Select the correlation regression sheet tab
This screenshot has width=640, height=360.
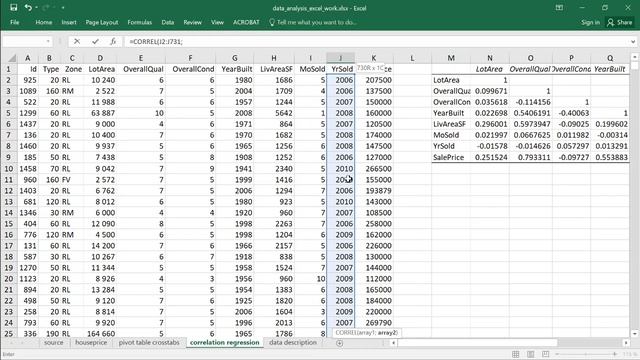pyautogui.click(x=224, y=343)
